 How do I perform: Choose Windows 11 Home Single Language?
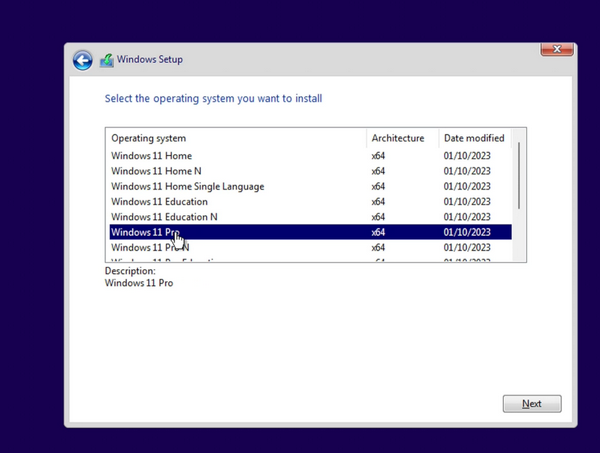click(x=187, y=186)
